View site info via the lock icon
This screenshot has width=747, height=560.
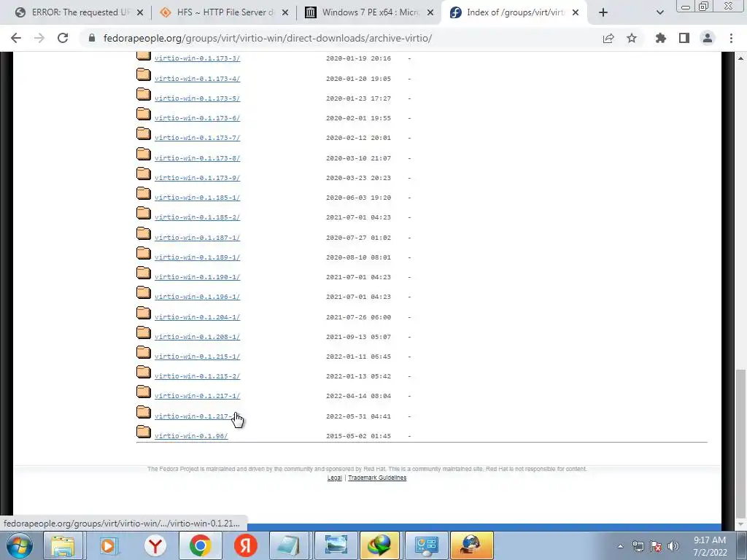[x=92, y=38]
